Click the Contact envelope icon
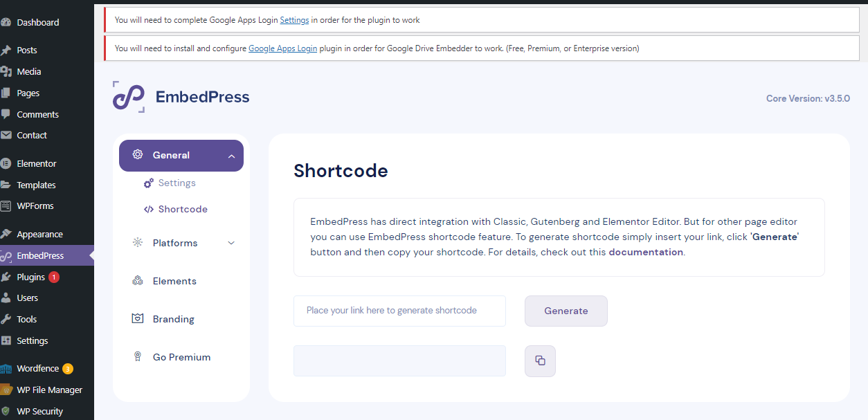The height and width of the screenshot is (420, 868). [6, 135]
